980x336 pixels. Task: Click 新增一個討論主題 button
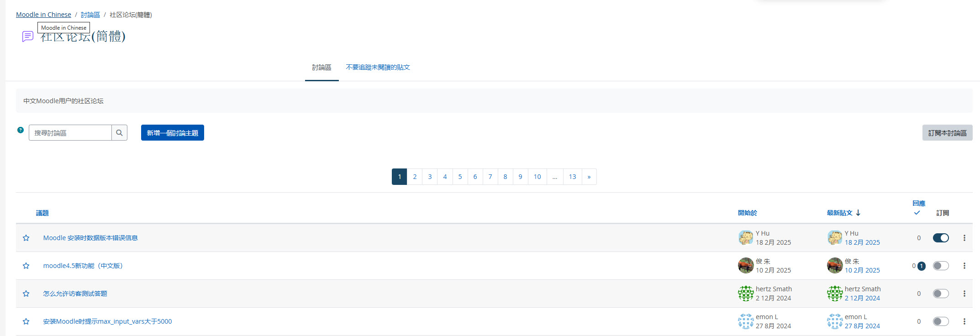coord(172,133)
